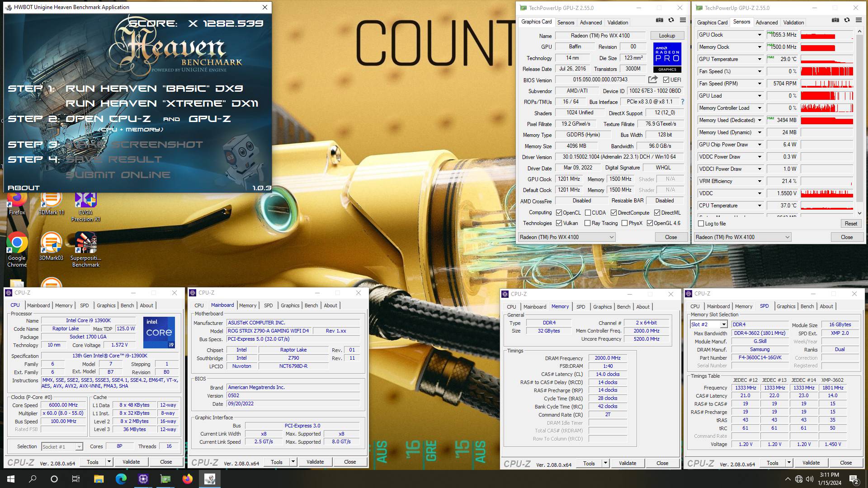Click the refresh icon in GPU-Z Sensors window
Viewport: 868px width, 488px height.
847,20
